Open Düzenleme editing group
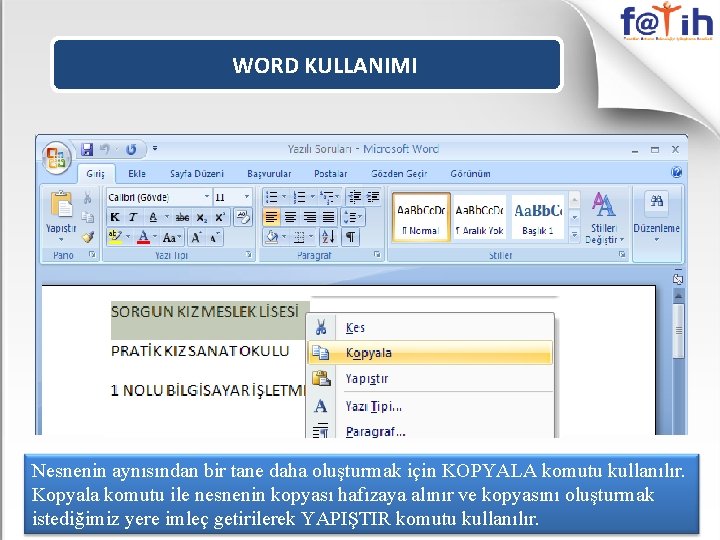 [x=657, y=217]
